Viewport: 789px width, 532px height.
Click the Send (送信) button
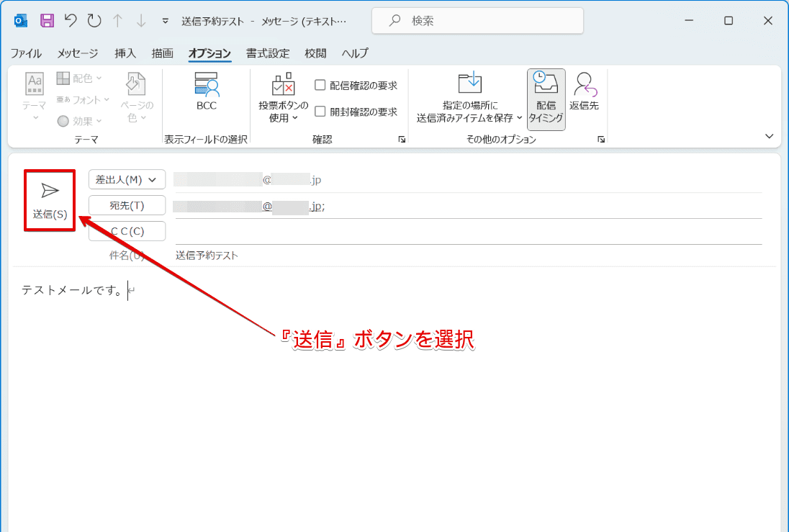pos(50,200)
